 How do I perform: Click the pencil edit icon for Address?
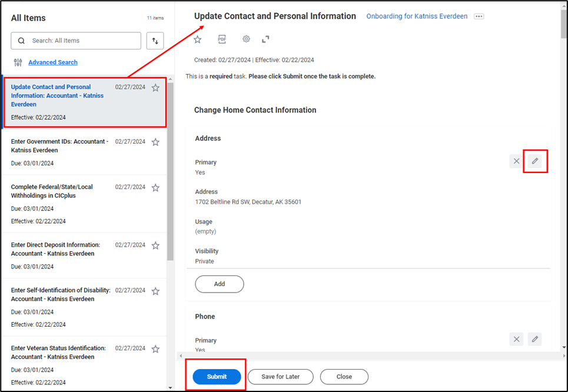pos(534,161)
